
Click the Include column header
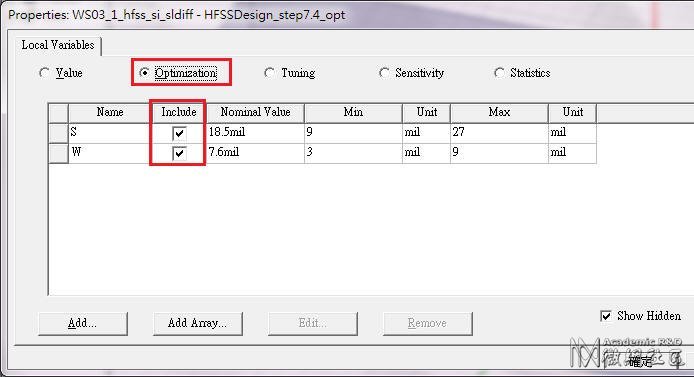pos(178,112)
